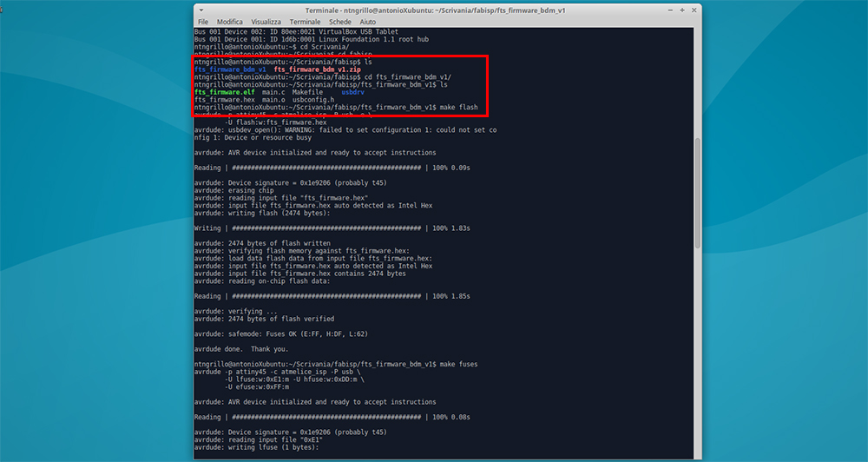The width and height of the screenshot is (868, 462).
Task: Click the 'make flash' command text
Action: (458, 108)
